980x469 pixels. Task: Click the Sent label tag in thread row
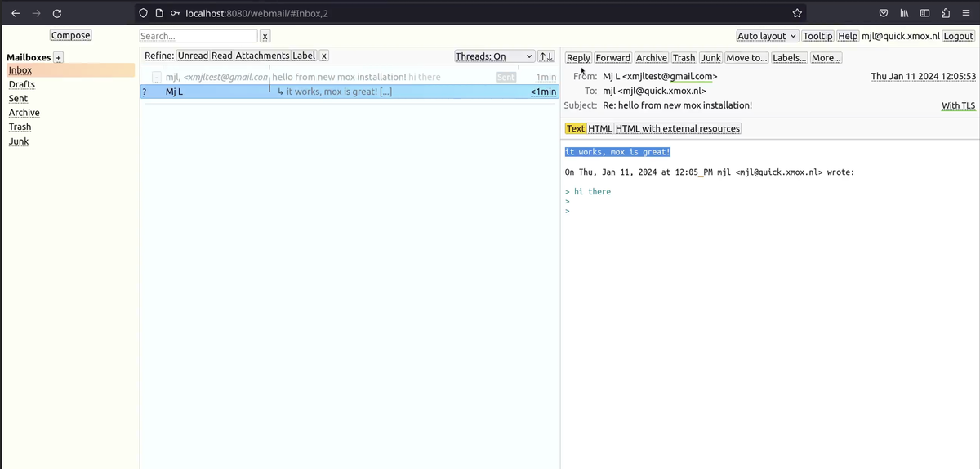click(506, 77)
